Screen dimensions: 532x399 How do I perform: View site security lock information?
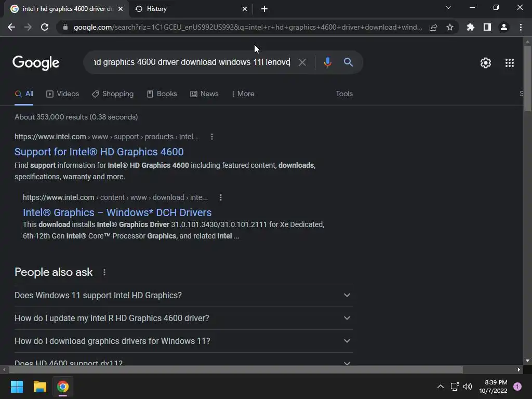click(x=65, y=27)
